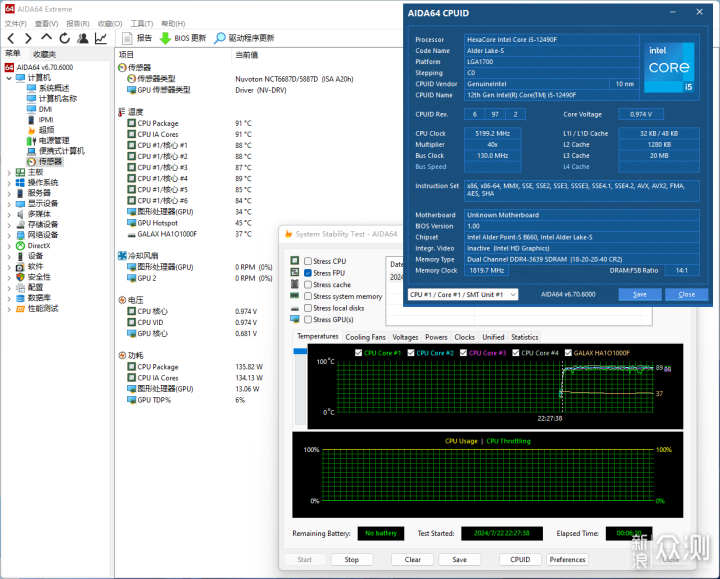Click the user profile toolbar icon
Image resolution: width=720 pixels, height=579 pixels.
(x=83, y=38)
